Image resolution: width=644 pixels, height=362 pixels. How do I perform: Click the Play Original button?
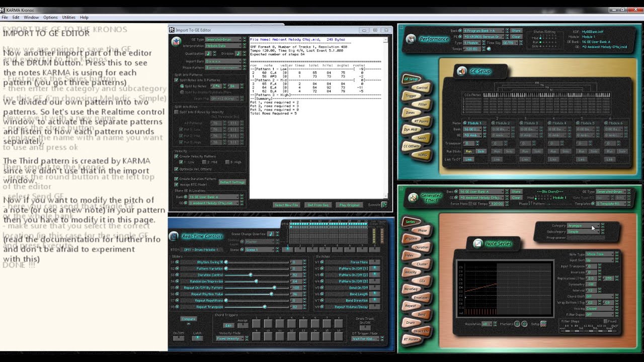pos(350,205)
